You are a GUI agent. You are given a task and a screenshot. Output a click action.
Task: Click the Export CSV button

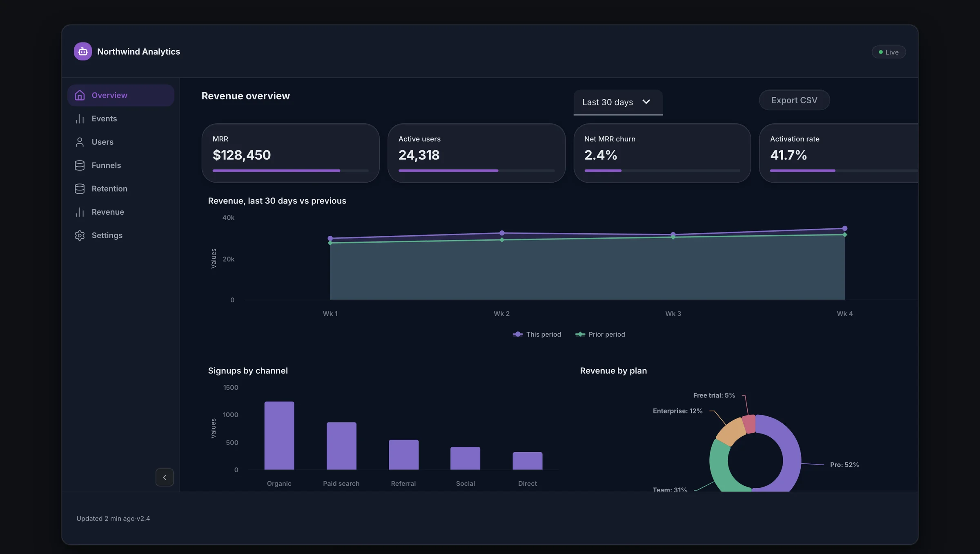point(794,100)
